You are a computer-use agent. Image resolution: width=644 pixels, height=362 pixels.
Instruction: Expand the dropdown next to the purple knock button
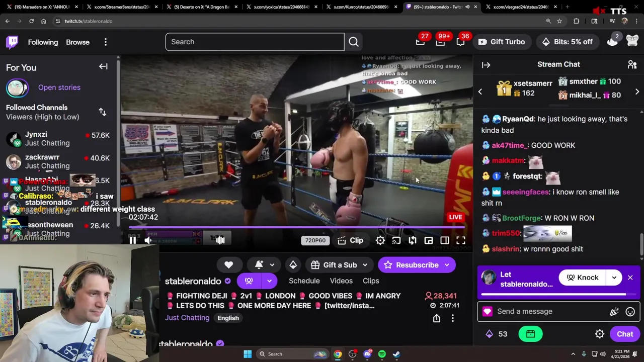269,281
